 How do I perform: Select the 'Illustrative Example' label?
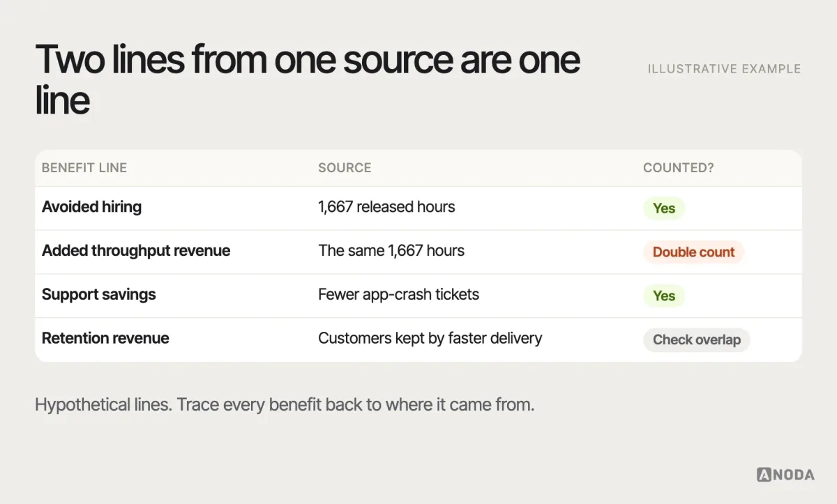click(724, 69)
